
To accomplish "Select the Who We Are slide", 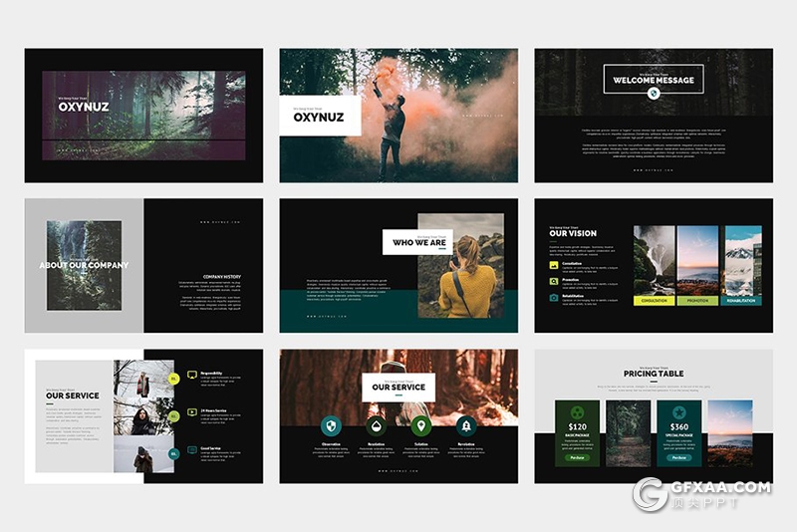I will pos(398,265).
